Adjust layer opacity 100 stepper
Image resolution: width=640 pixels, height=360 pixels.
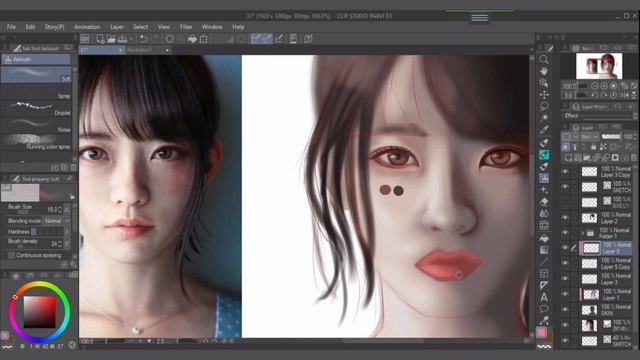click(x=635, y=137)
